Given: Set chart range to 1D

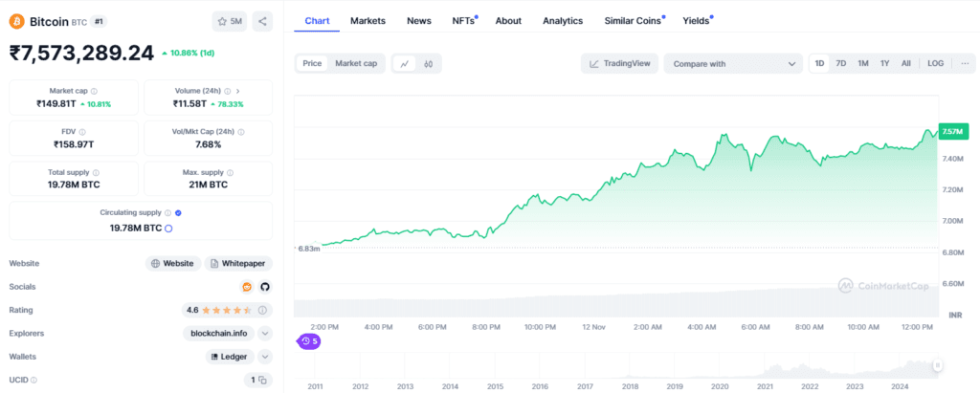Looking at the screenshot, I should pos(820,63).
